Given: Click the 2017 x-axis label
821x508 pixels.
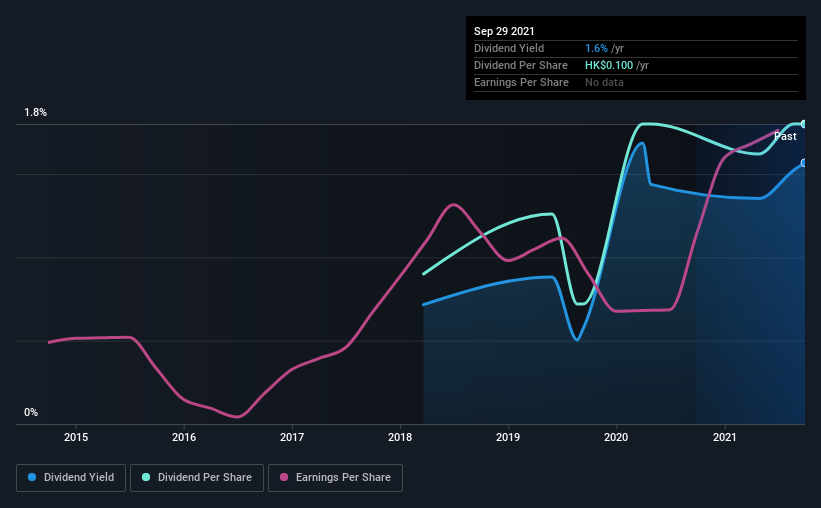Looking at the screenshot, I should click(x=292, y=437).
